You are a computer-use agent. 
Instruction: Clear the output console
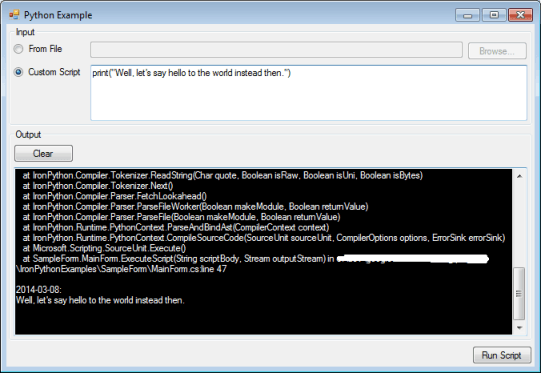tap(43, 154)
